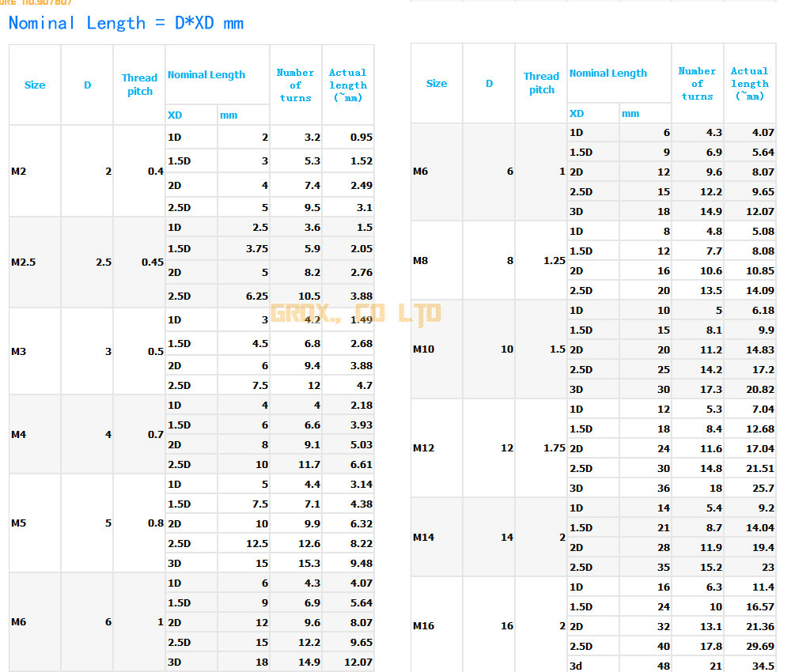Click the right table's Number of turns header
791x672 pixels.
697,83
